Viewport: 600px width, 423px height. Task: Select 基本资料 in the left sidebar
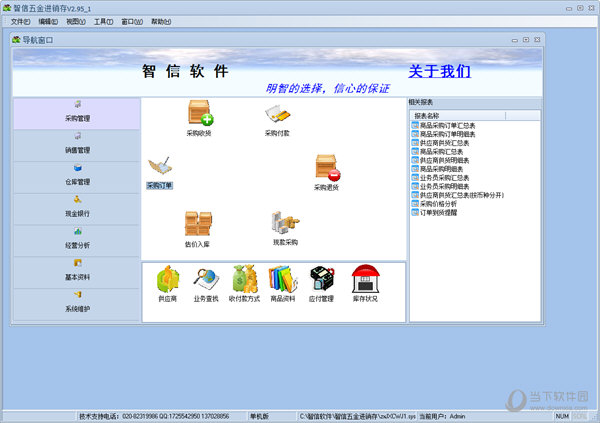click(x=77, y=273)
